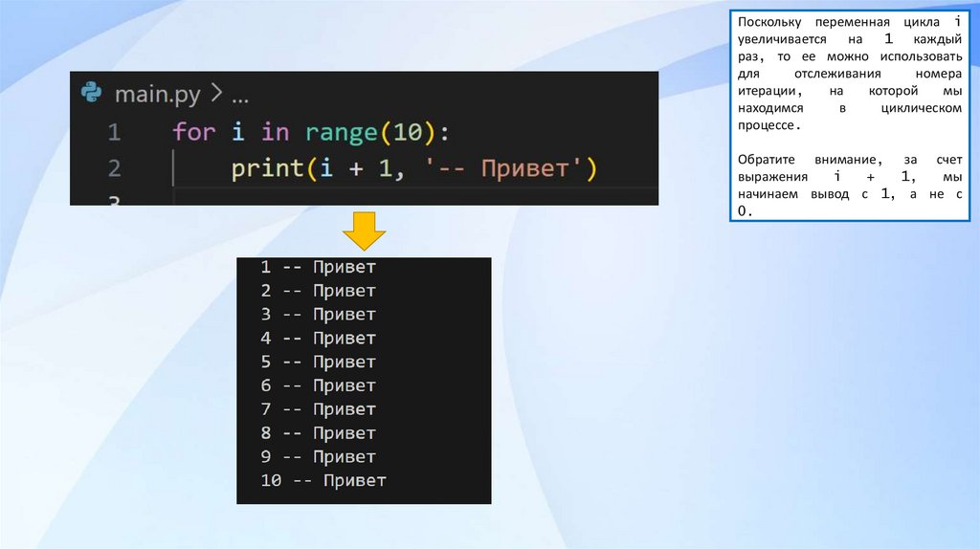The height and width of the screenshot is (549, 980).
Task: Click the Python file icon beside main.py
Action: [x=91, y=93]
